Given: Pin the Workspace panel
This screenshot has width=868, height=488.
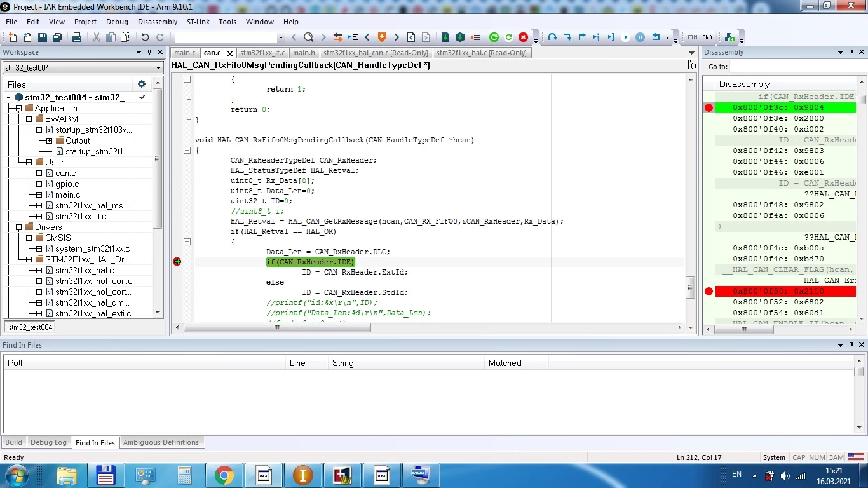Looking at the screenshot, I should pos(150,52).
